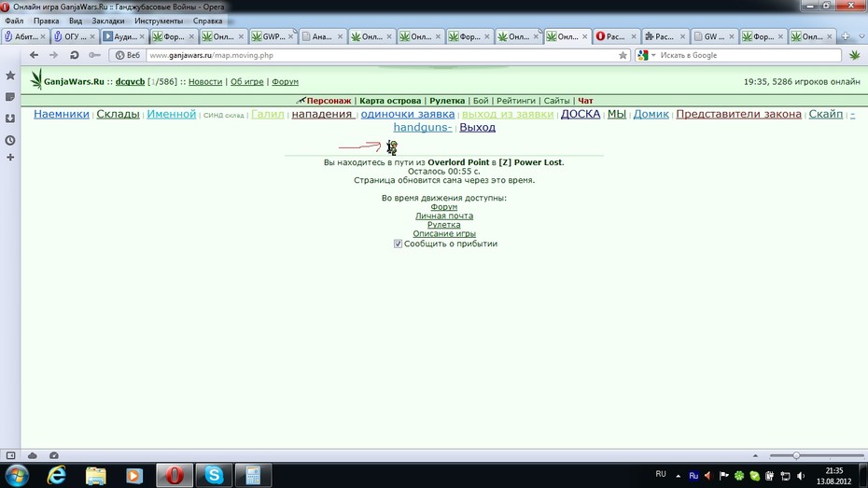This screenshot has height=488, width=868.
Task: Click the taskbar clock showing 21:35
Action: (x=833, y=476)
